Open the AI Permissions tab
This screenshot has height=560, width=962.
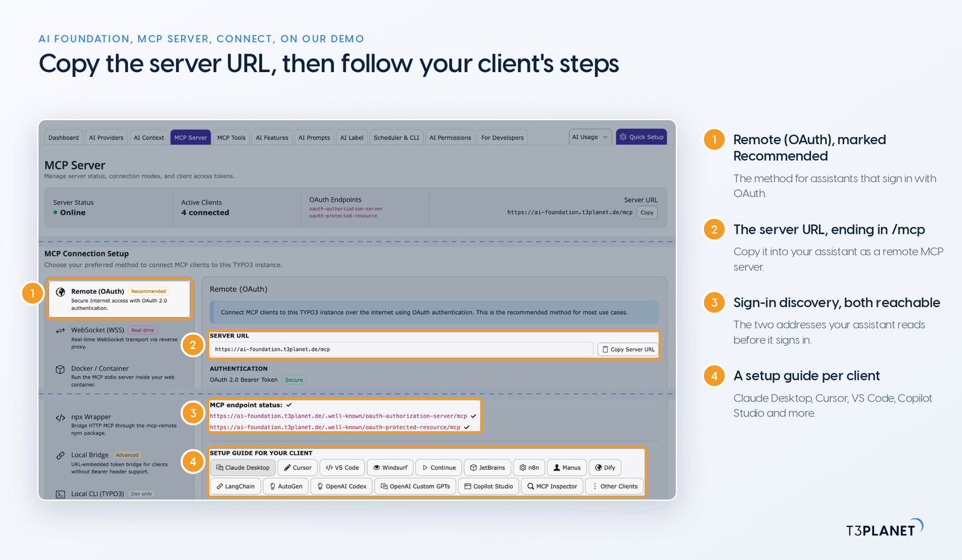[x=450, y=138]
